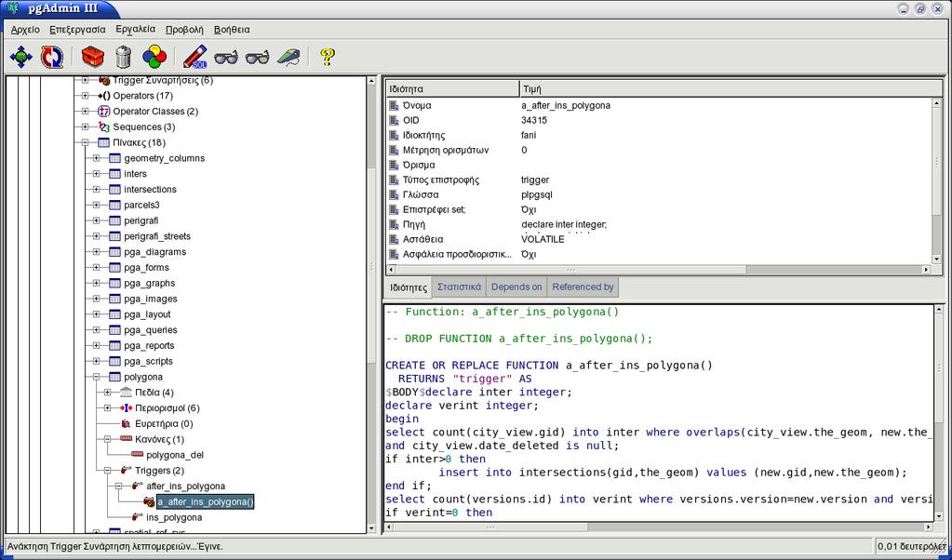
Task: Expand the Sequences node
Action: [x=85, y=127]
